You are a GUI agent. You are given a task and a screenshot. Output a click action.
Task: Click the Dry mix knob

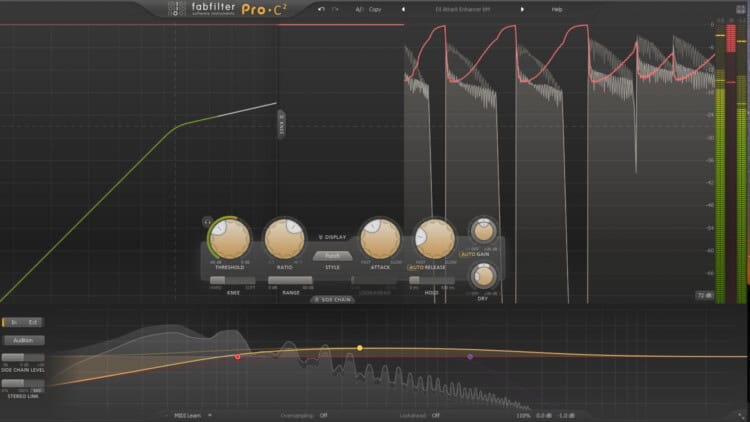pyautogui.click(x=483, y=277)
